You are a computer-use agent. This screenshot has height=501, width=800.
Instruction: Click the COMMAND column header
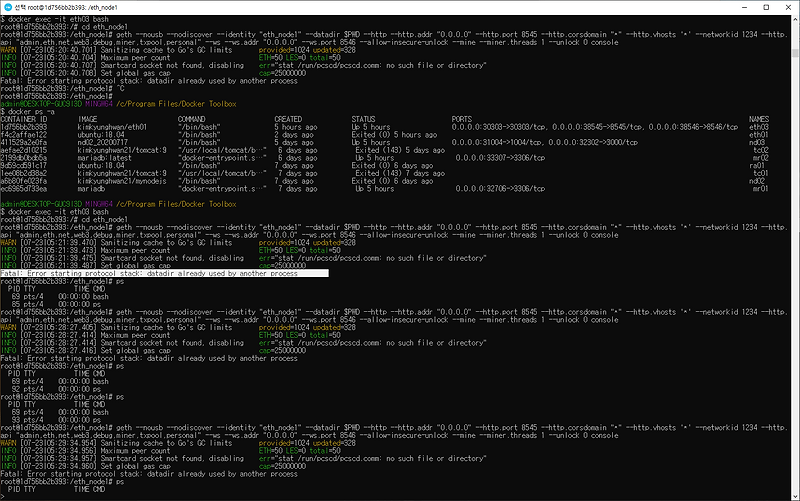point(191,119)
